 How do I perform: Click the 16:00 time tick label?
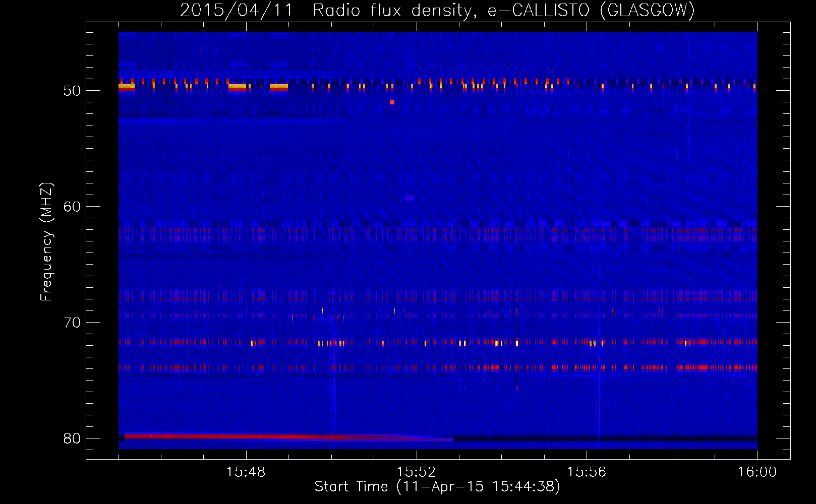(x=757, y=472)
